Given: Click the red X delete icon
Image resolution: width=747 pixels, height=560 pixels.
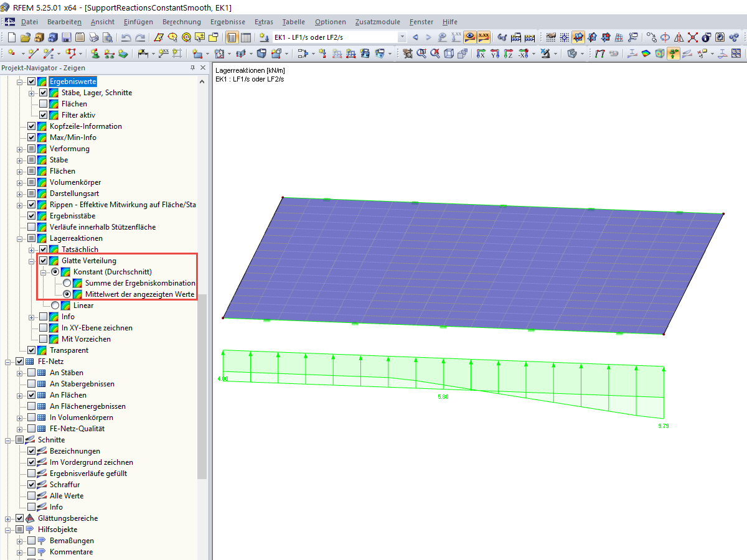Looking at the screenshot, I should pos(692,37).
